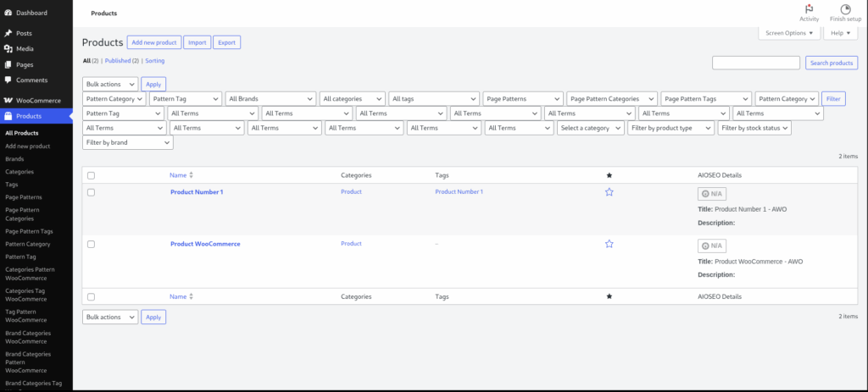The width and height of the screenshot is (868, 392).
Task: Click the Products bag icon in sidebar
Action: tap(8, 116)
